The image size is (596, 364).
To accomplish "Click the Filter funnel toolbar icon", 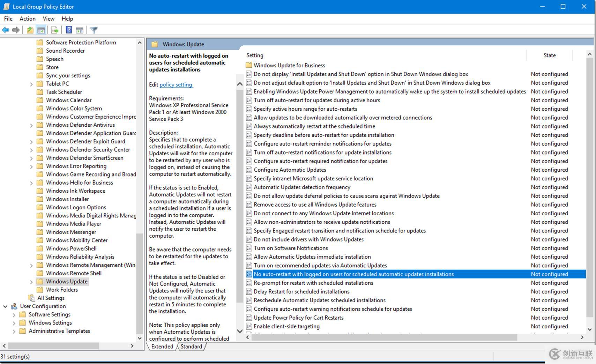I will (94, 30).
